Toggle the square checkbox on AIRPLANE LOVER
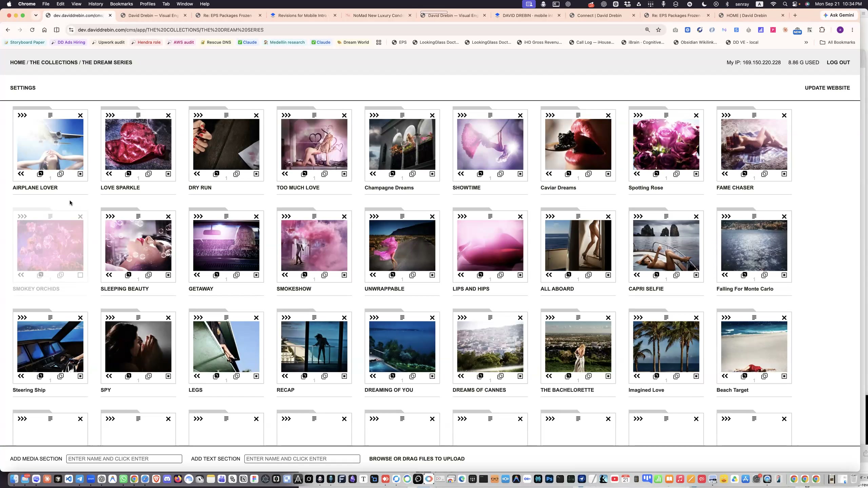This screenshot has height=488, width=868. point(80,174)
